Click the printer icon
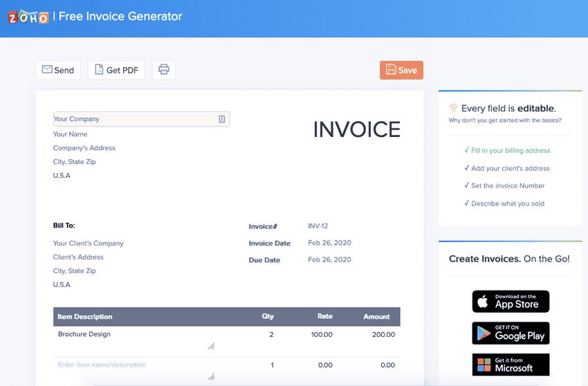Viewport: 588px width, 386px height. (x=164, y=70)
